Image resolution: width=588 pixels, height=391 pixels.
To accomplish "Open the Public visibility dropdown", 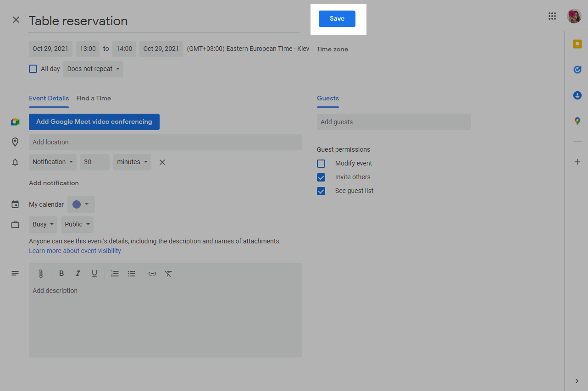I will tap(77, 225).
